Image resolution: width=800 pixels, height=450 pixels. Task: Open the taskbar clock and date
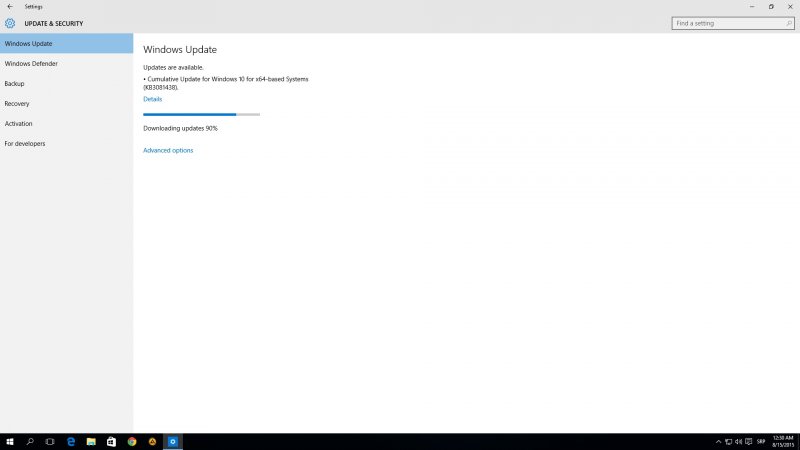(x=783, y=442)
